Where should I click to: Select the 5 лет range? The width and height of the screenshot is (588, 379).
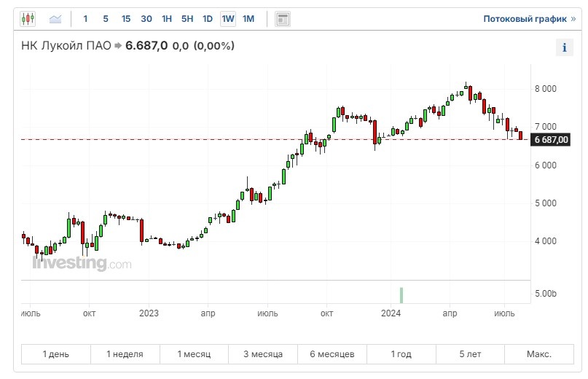point(470,354)
